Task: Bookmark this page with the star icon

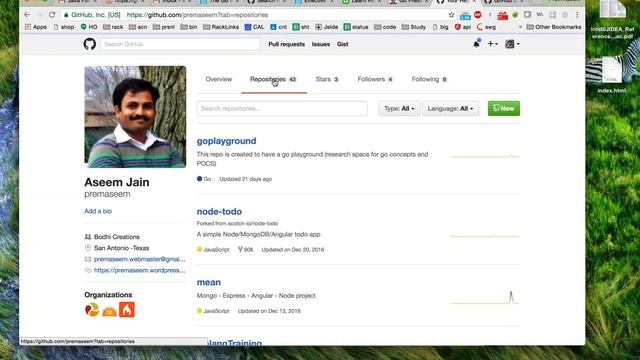Action: point(451,15)
